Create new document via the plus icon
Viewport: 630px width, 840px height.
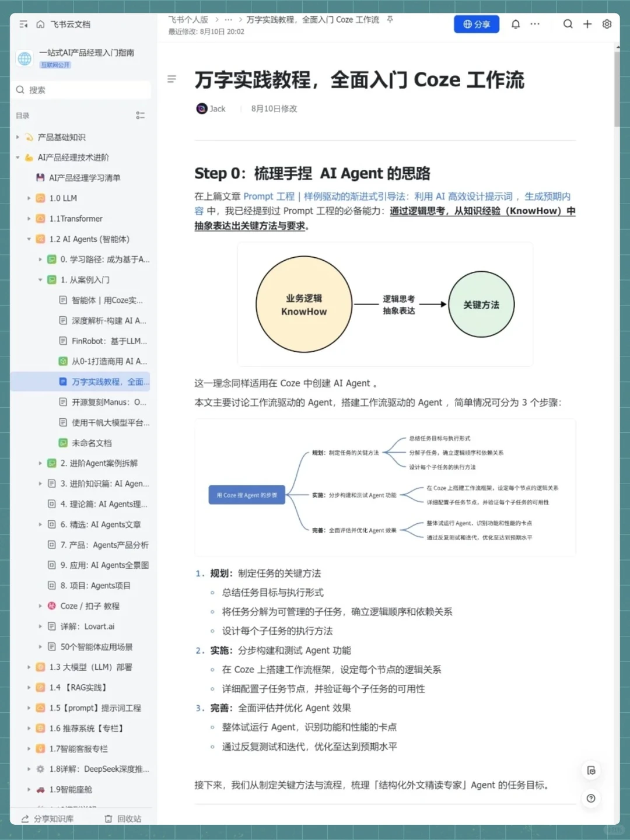tap(587, 24)
